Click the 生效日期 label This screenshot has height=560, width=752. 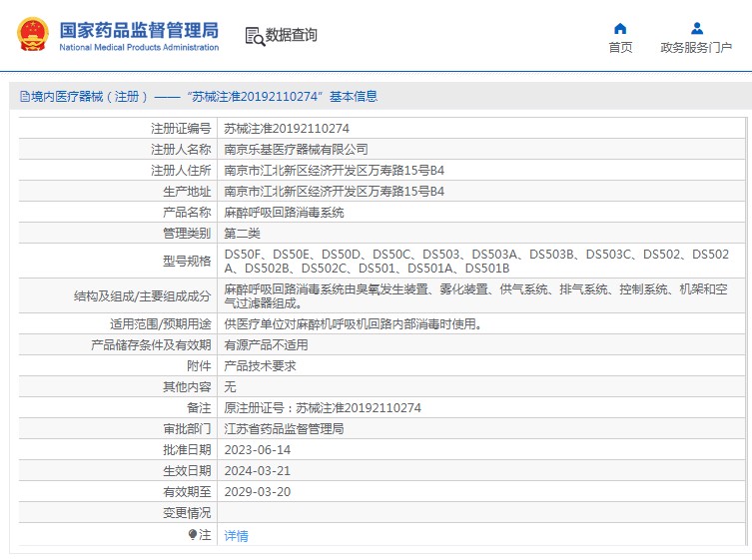[187, 471]
